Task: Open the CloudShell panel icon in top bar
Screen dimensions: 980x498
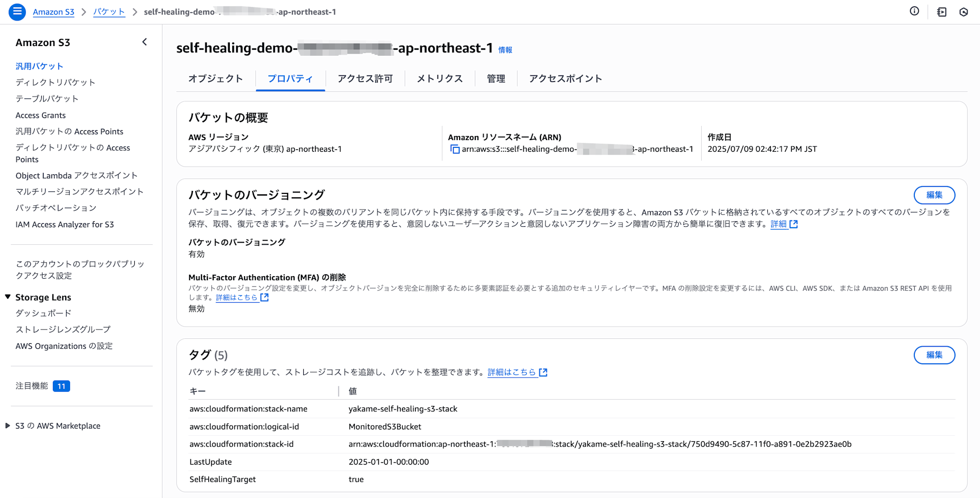Action: pyautogui.click(x=942, y=12)
